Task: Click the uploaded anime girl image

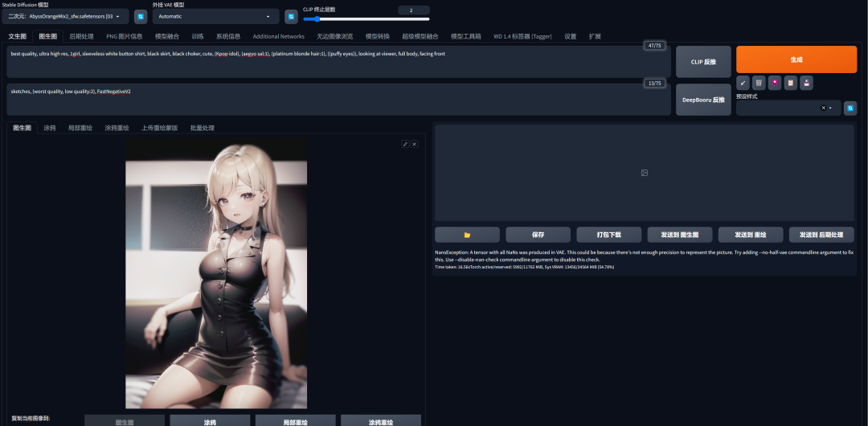Action: point(216,273)
